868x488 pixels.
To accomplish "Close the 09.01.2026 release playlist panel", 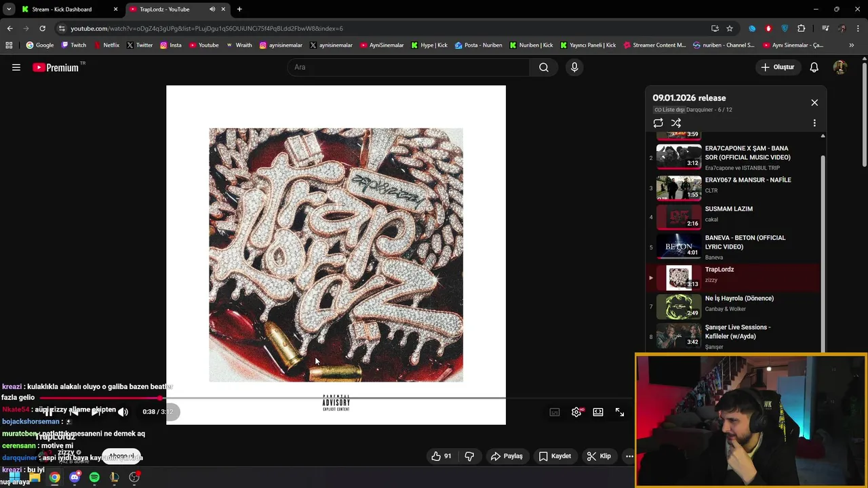I will click(814, 102).
